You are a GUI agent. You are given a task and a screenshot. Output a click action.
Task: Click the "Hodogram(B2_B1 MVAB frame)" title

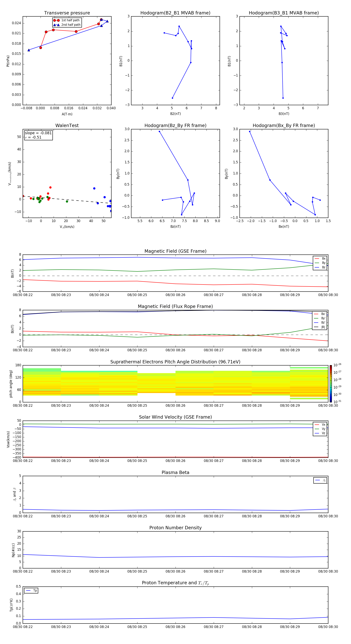click(175, 13)
